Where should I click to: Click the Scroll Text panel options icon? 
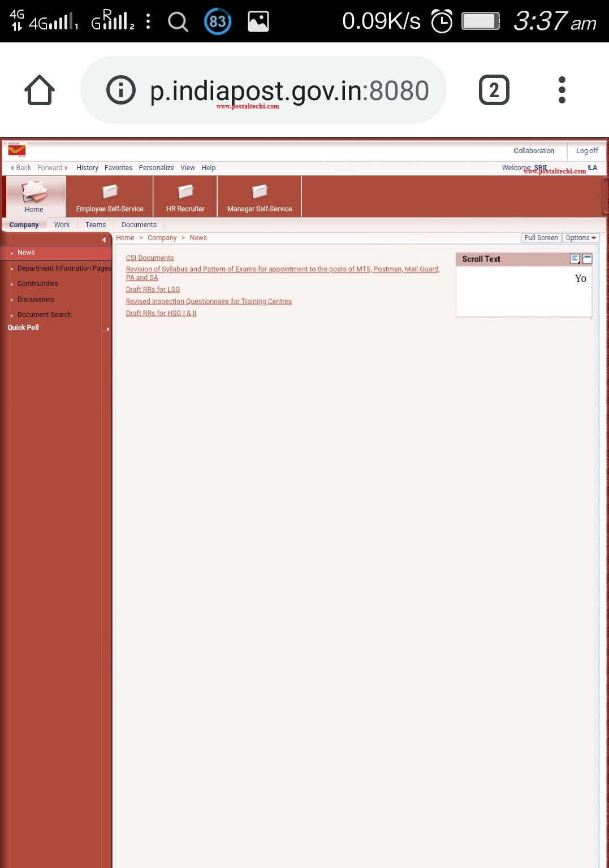(575, 259)
